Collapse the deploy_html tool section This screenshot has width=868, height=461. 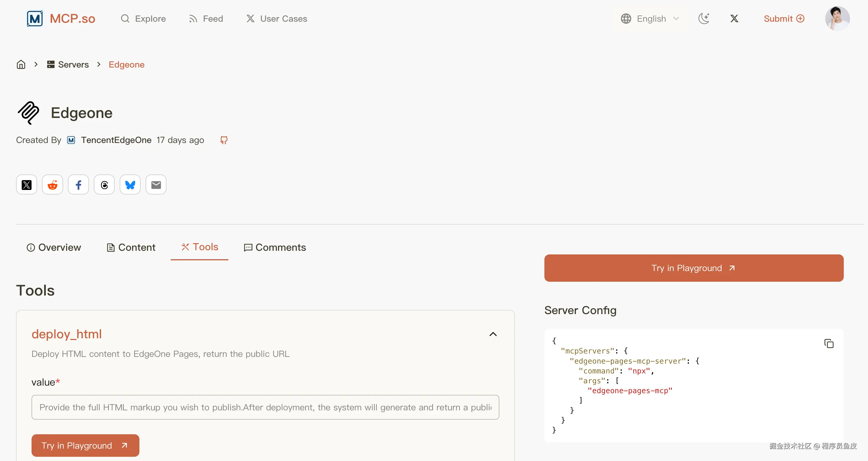coord(493,334)
